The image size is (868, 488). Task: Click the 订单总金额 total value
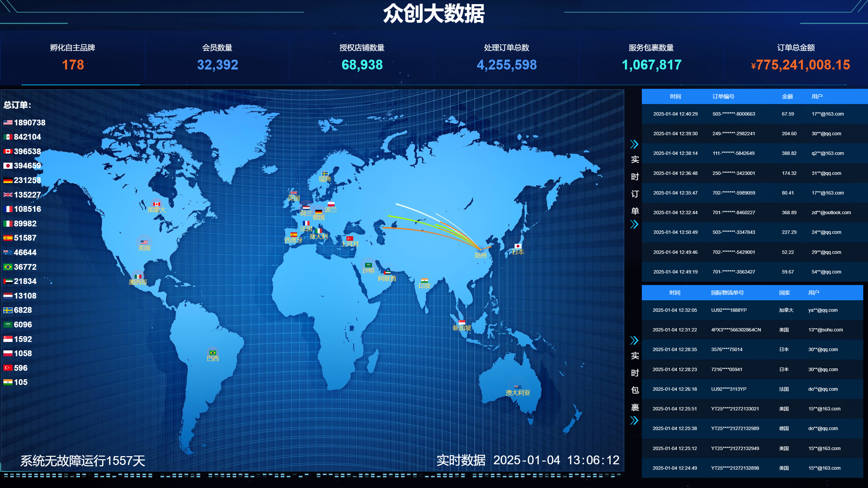tap(801, 65)
